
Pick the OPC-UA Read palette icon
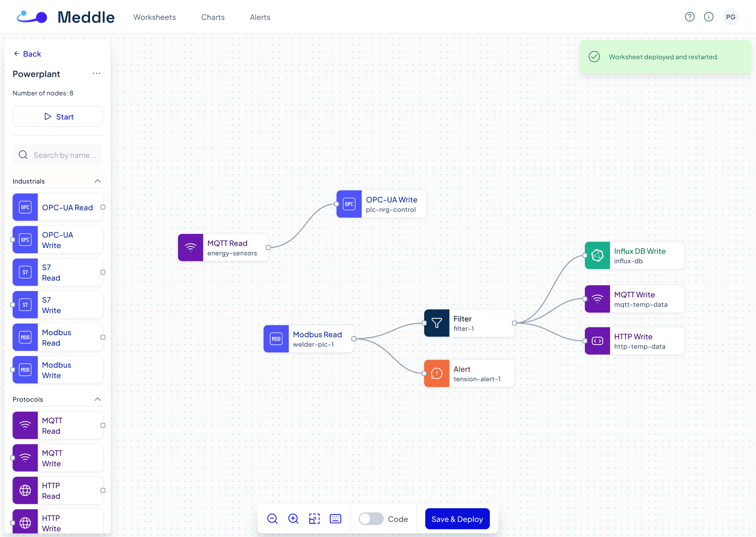click(x=25, y=207)
